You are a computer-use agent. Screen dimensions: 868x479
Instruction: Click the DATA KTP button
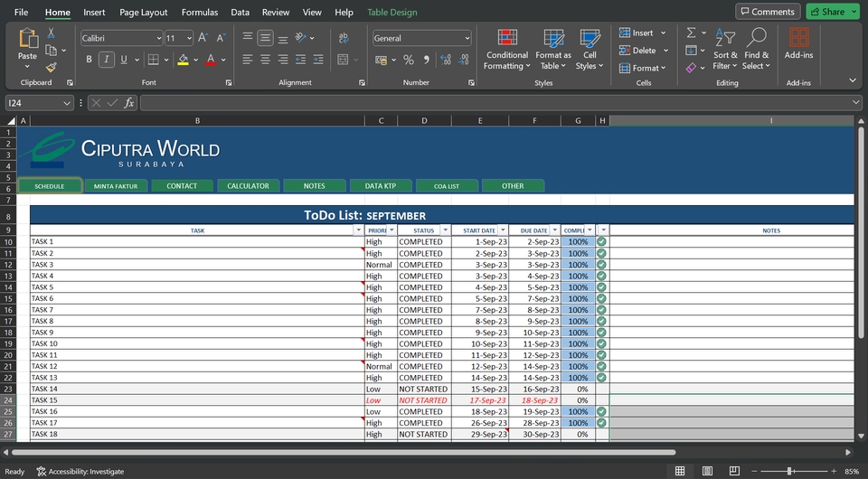[381, 186]
